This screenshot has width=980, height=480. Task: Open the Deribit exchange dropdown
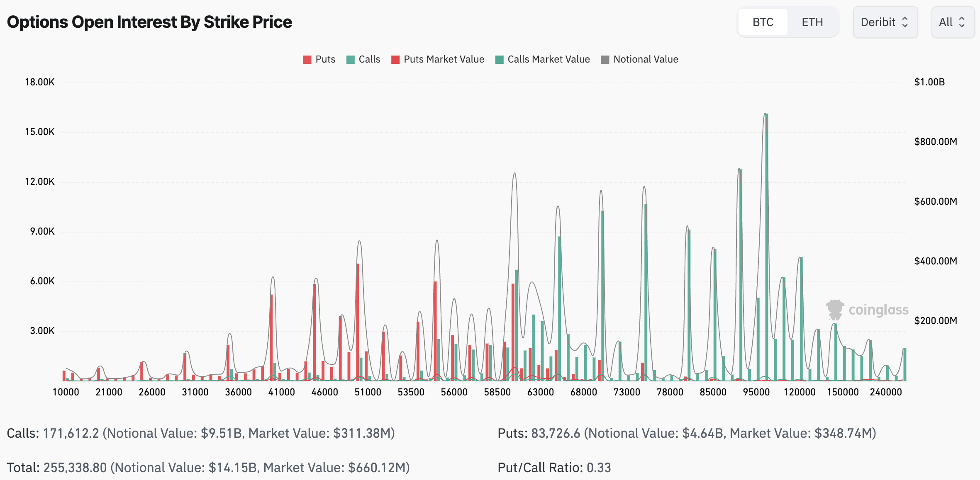point(885,22)
